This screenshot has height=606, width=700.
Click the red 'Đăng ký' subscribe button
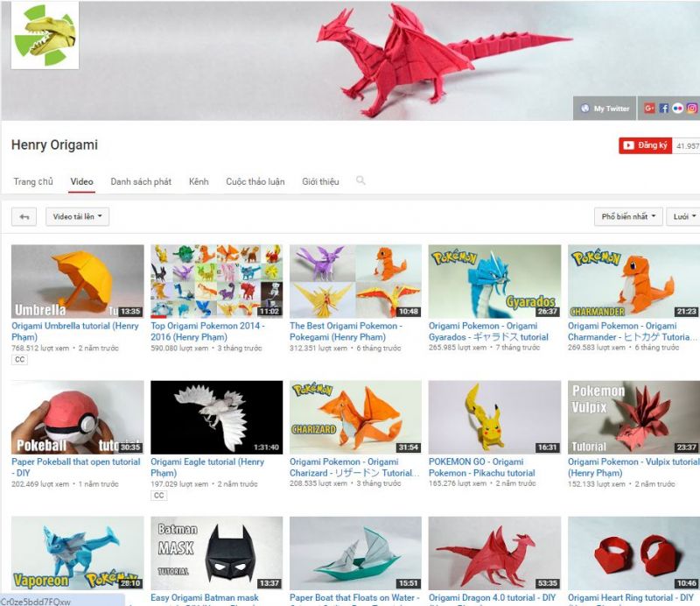point(646,145)
